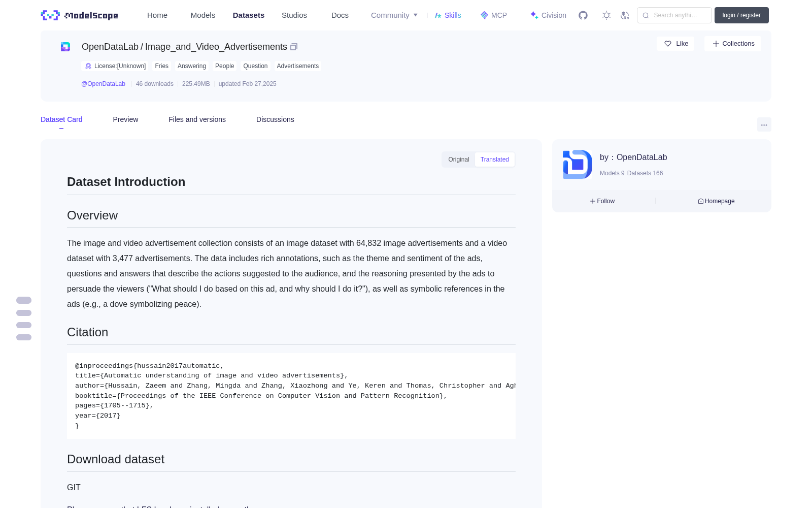Open the Docs nav item
This screenshot has width=812, height=508.
[340, 15]
